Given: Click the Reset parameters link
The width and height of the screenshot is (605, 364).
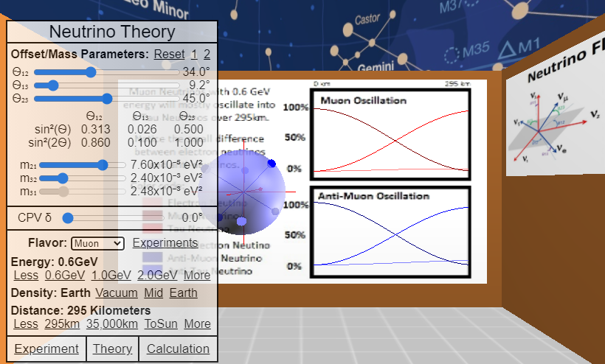Looking at the screenshot, I should [170, 55].
